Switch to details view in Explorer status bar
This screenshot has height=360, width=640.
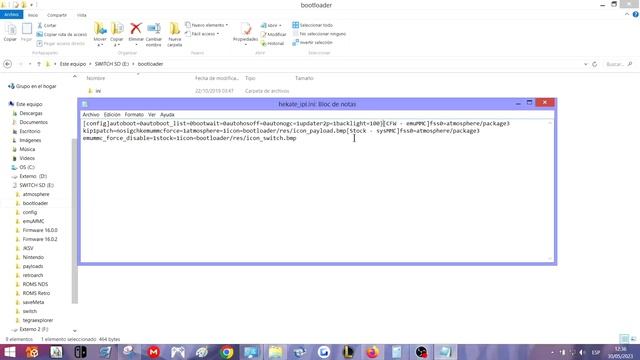624,339
